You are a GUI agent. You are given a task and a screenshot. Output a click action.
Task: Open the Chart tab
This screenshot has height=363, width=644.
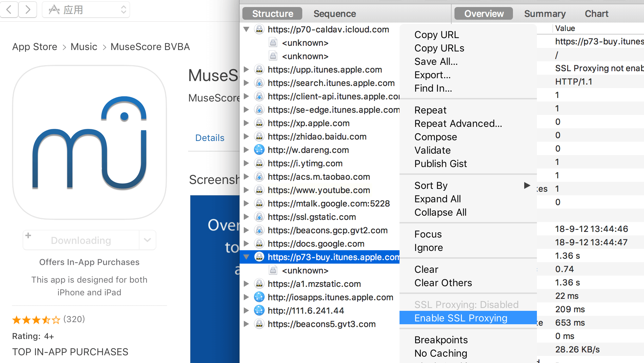pyautogui.click(x=596, y=13)
